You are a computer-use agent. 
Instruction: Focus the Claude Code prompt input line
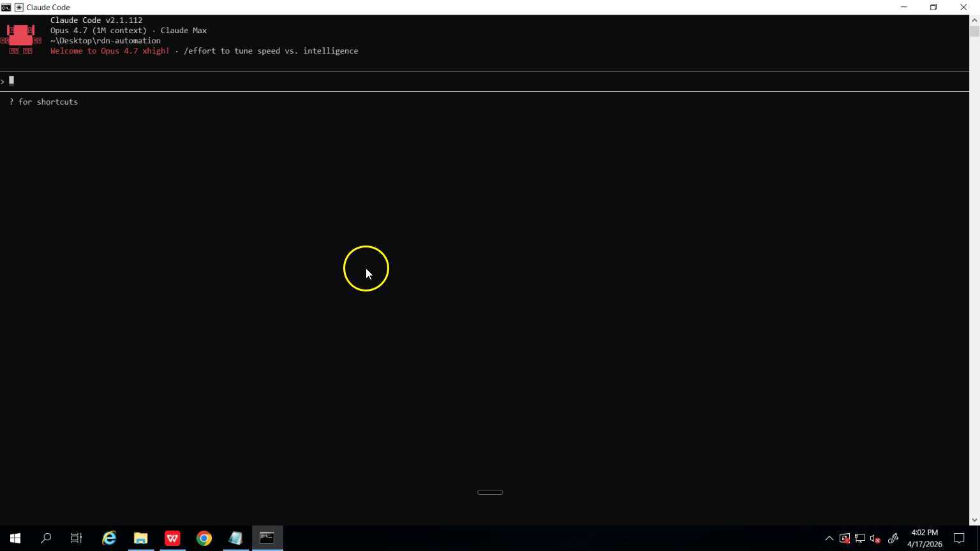[x=485, y=81]
